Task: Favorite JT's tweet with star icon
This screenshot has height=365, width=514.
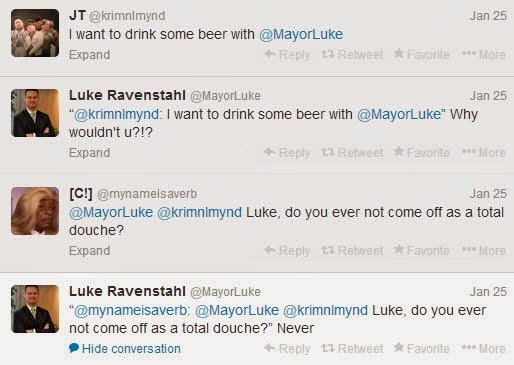Action: click(x=421, y=55)
